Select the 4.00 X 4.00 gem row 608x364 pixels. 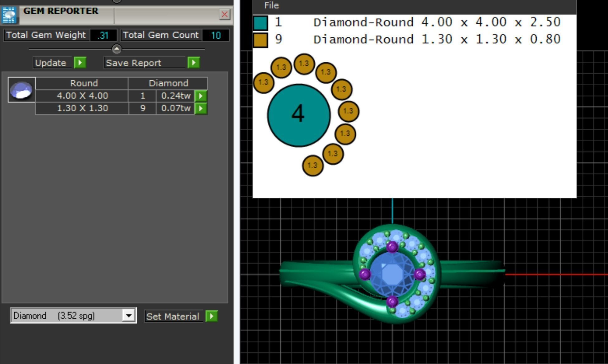[x=82, y=96]
